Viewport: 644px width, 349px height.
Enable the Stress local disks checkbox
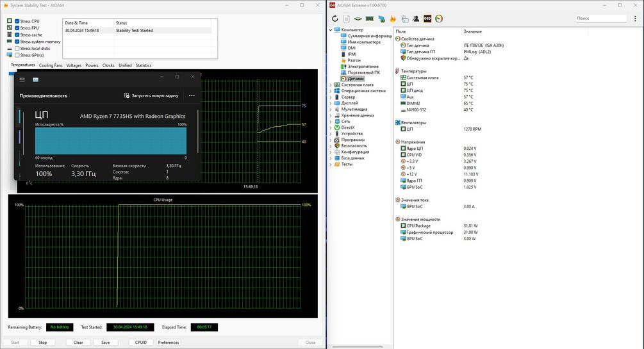point(17,49)
